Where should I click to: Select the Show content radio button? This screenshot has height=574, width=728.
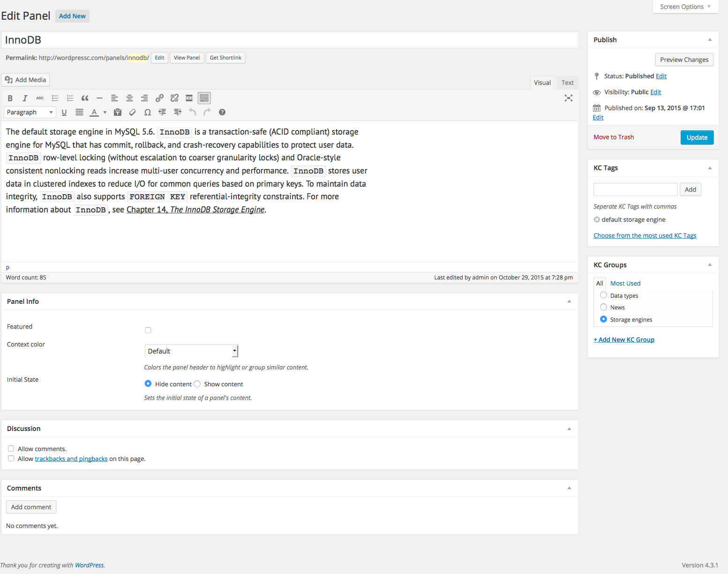[197, 384]
